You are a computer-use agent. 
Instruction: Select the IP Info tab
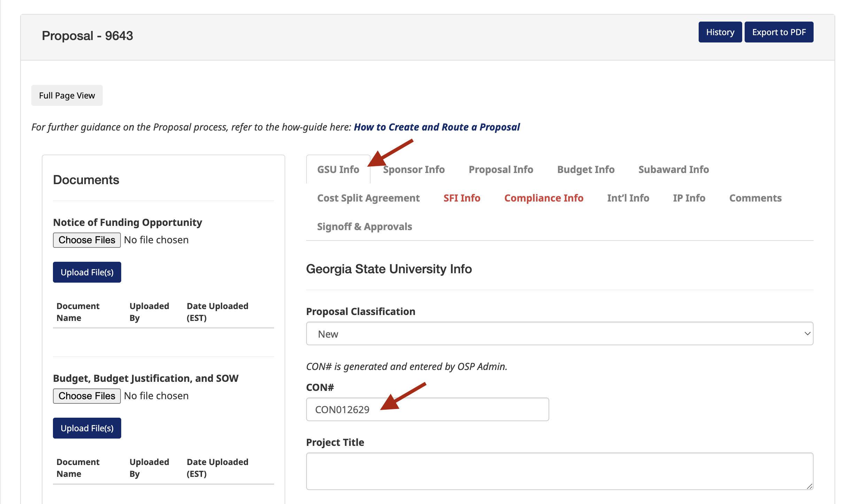pos(689,198)
